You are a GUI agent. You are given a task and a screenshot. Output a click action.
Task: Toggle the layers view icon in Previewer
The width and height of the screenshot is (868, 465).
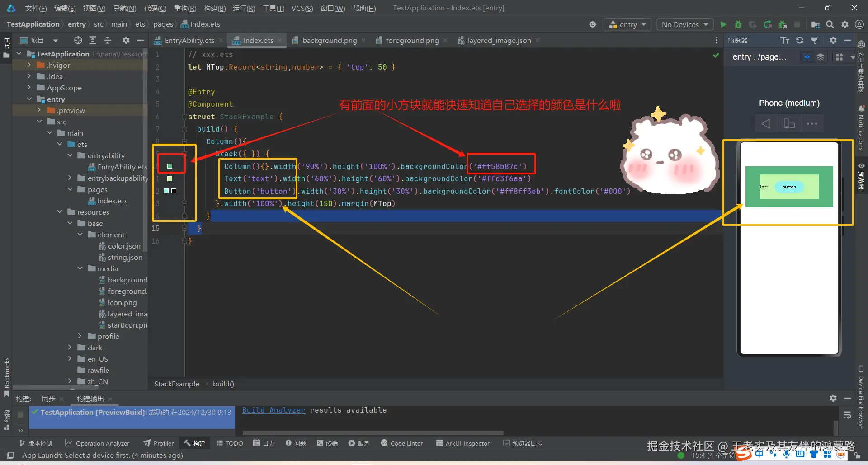click(x=821, y=57)
